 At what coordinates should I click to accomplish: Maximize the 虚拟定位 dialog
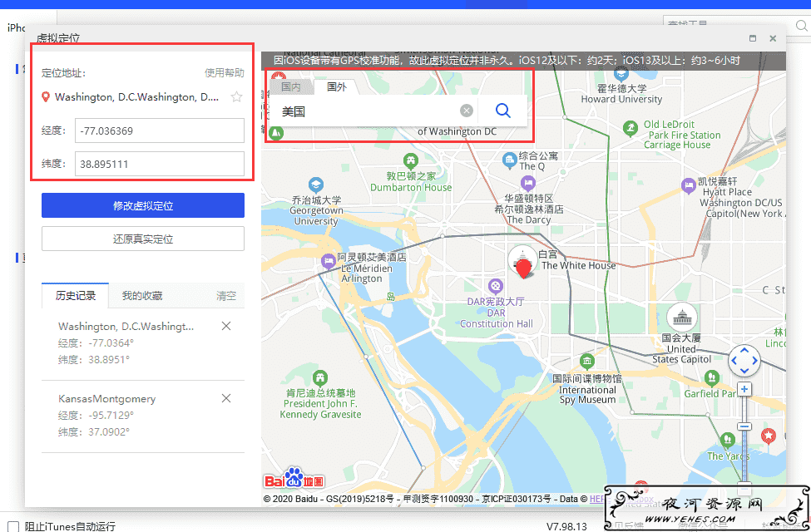pos(753,38)
